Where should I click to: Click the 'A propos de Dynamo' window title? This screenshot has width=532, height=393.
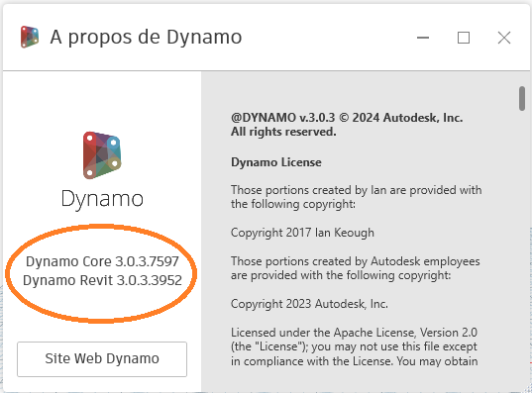[146, 37]
